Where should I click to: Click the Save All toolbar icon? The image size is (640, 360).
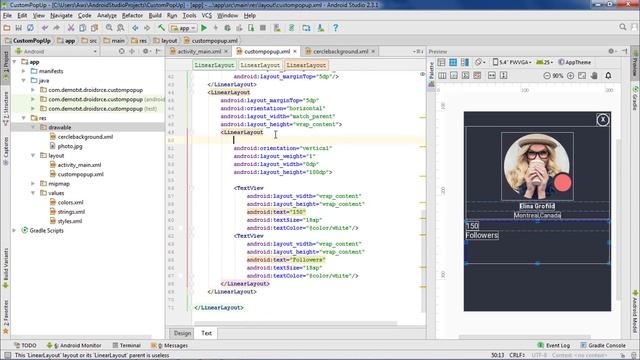pyautogui.click(x=18, y=28)
